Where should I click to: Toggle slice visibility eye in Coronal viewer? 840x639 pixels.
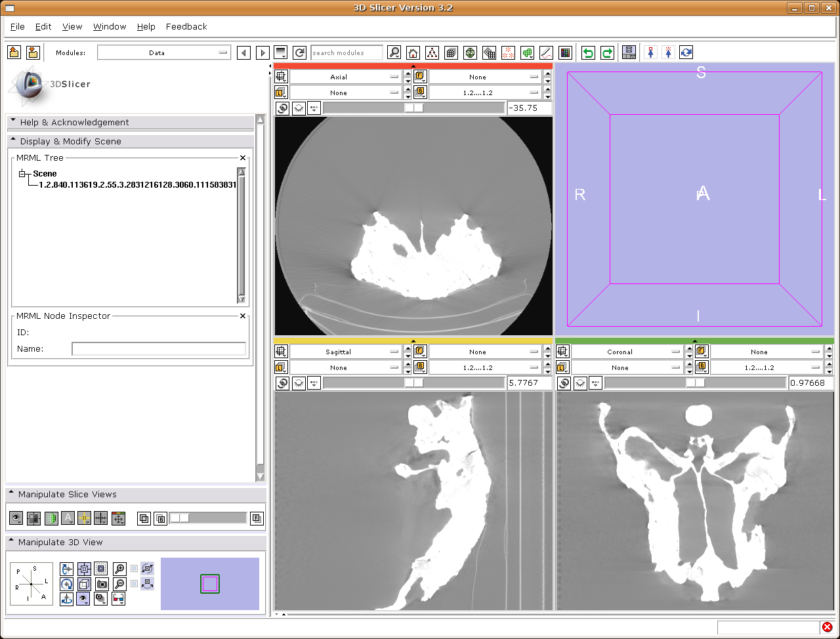point(580,383)
